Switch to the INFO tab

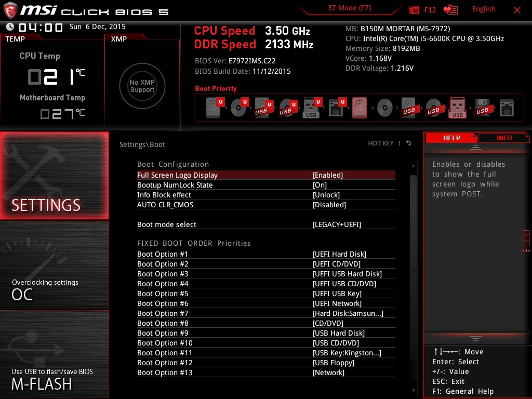pyautogui.click(x=504, y=138)
